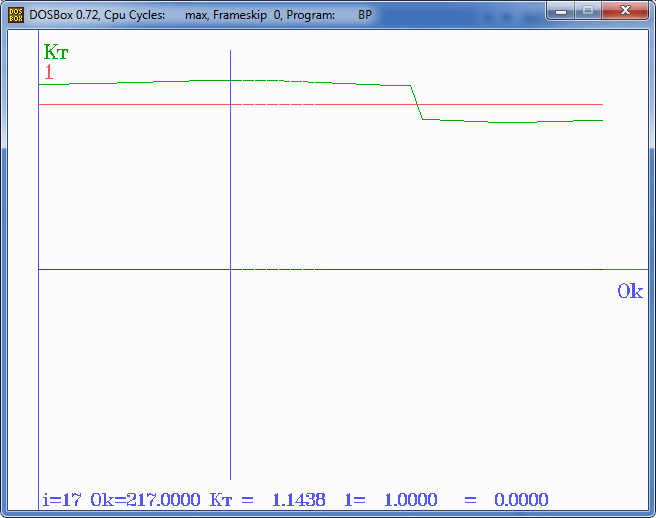
Task: Maximize the DOSBox window
Action: coord(588,10)
